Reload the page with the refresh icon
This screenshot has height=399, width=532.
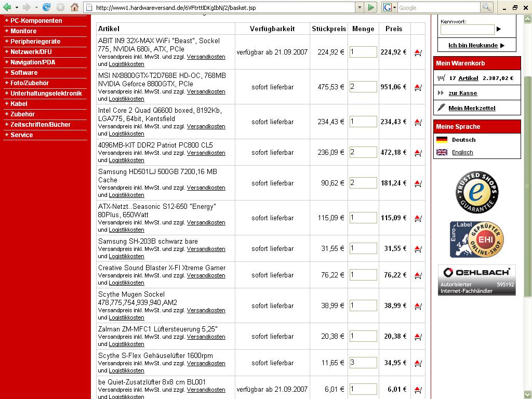tap(46, 7)
